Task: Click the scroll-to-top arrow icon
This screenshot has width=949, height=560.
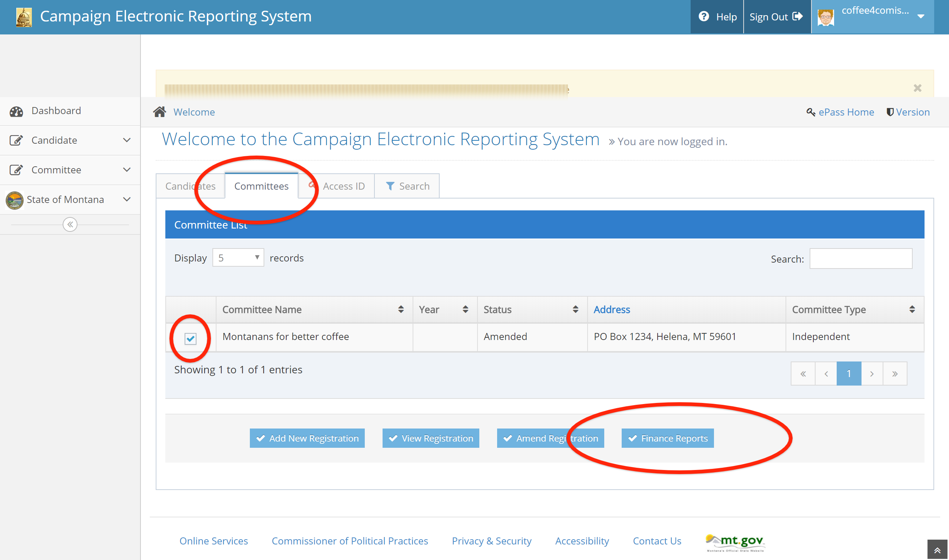Action: [x=937, y=551]
